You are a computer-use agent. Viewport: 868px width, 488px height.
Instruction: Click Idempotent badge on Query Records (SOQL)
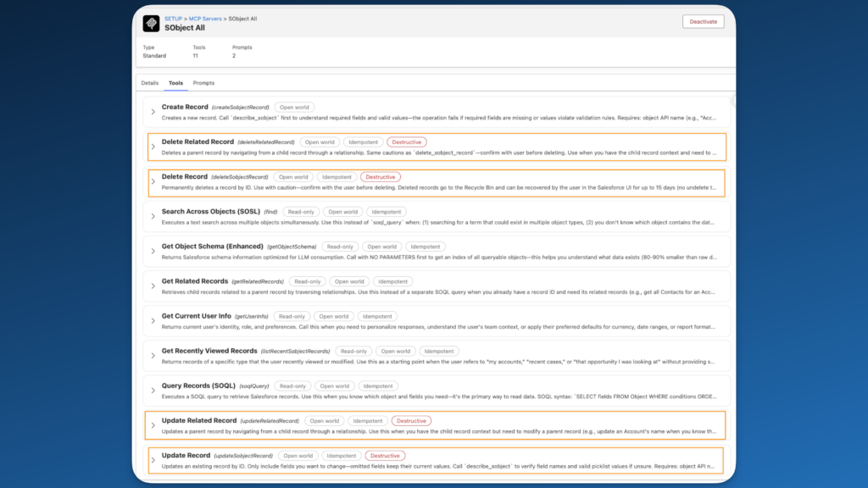point(378,386)
